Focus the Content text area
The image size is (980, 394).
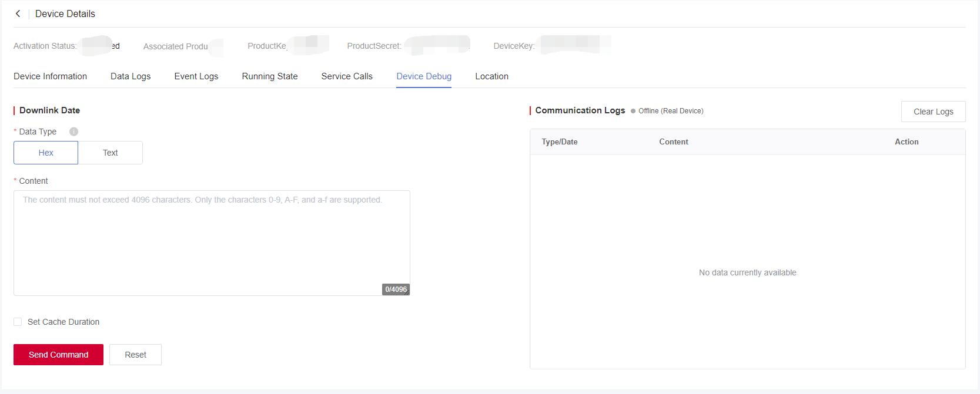[x=212, y=243]
